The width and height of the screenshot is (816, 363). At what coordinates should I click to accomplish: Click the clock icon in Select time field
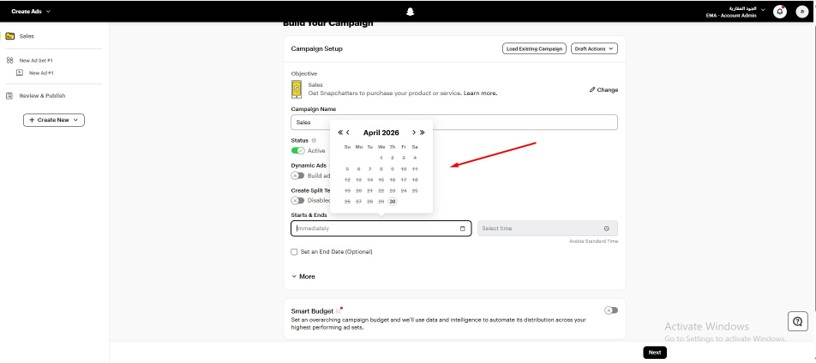607,228
